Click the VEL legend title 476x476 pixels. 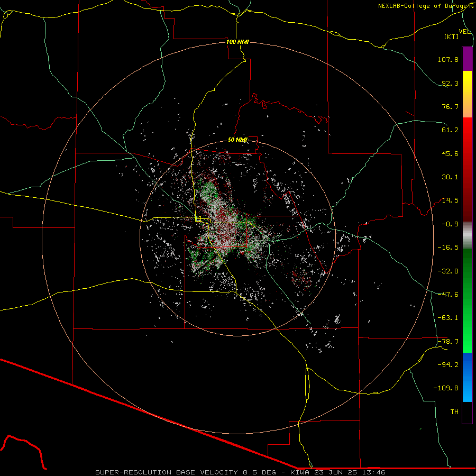tap(464, 32)
